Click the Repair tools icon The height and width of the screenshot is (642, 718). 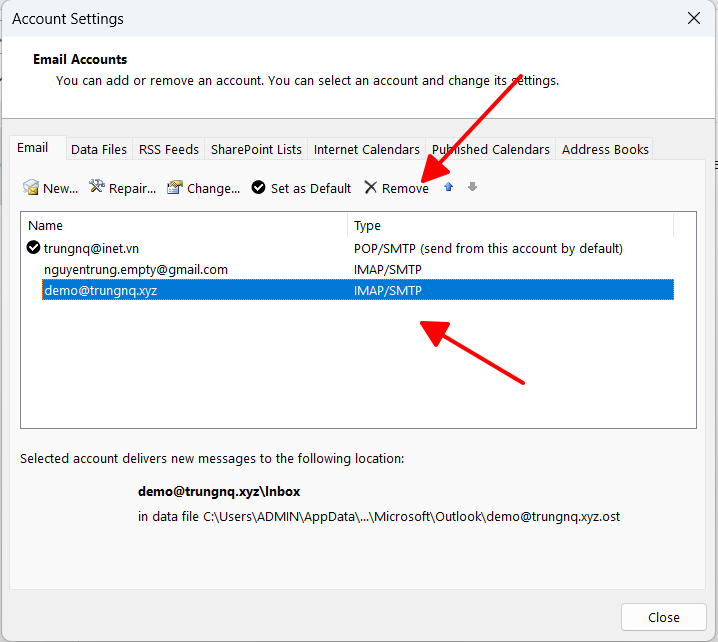97,186
